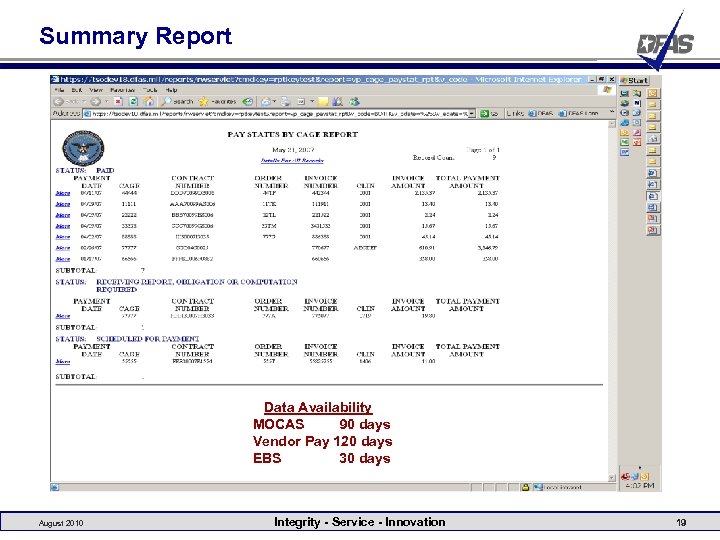
Task: Click the gray printer taskbar button
Action: (652, 139)
